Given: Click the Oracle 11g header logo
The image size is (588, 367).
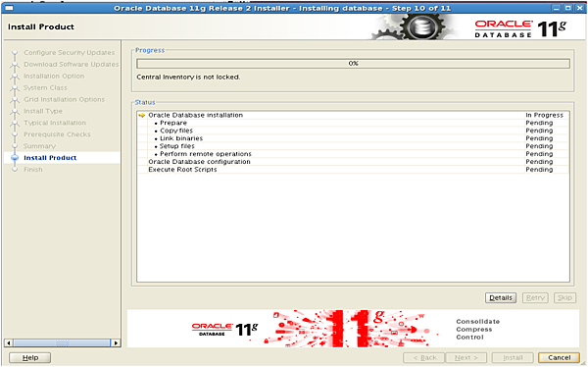Looking at the screenshot, I should (x=520, y=28).
